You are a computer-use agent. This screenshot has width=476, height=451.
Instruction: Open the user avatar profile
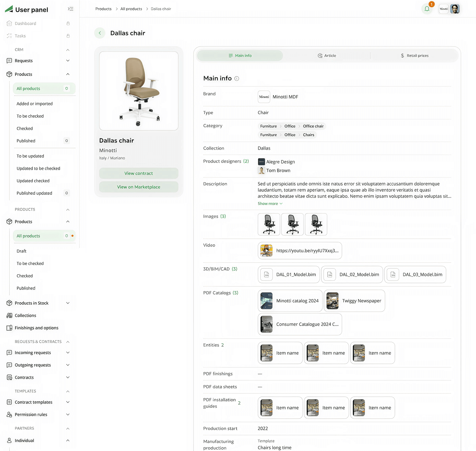[x=455, y=9]
